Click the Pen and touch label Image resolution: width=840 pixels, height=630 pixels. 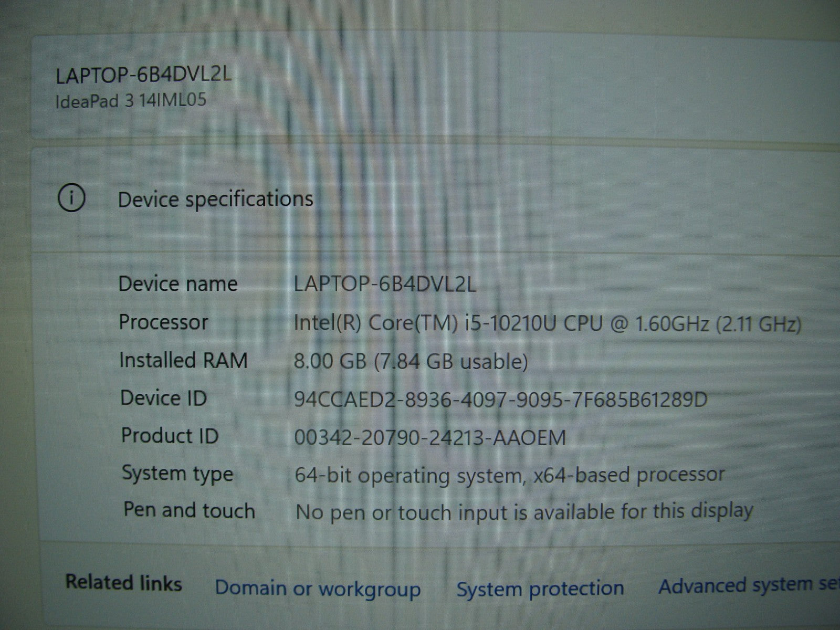point(189,510)
